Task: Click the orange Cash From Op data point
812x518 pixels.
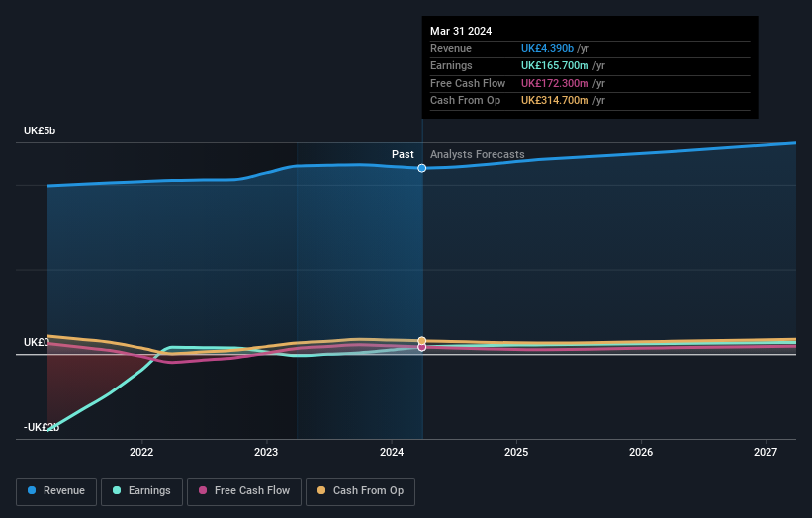Action: [422, 340]
